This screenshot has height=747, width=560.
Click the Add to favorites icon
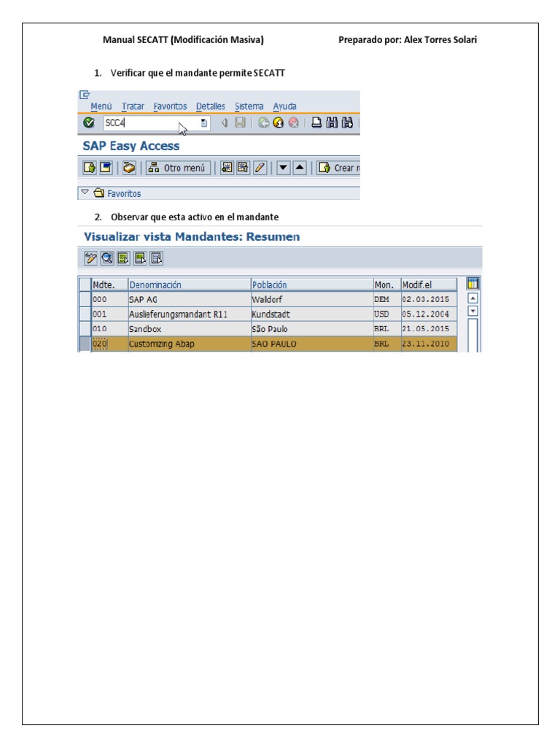point(227,168)
